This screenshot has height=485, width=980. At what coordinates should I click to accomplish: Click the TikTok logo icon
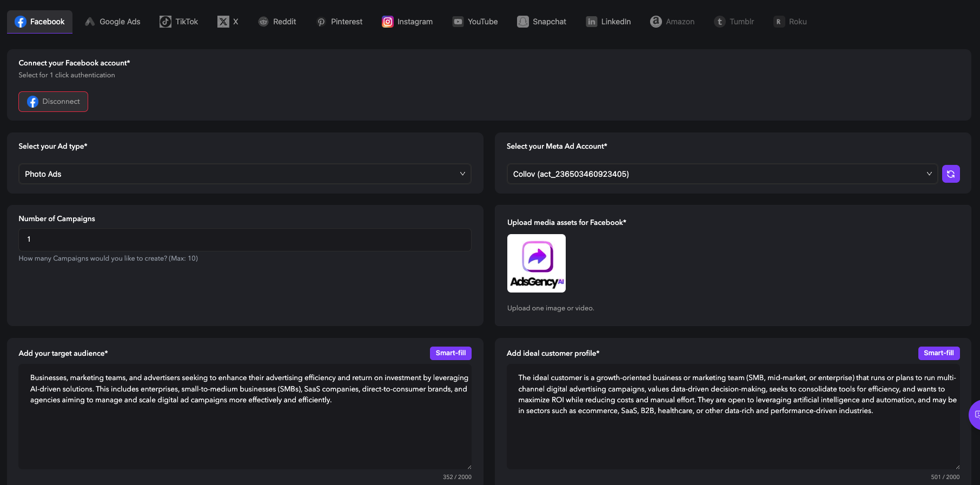tap(165, 22)
